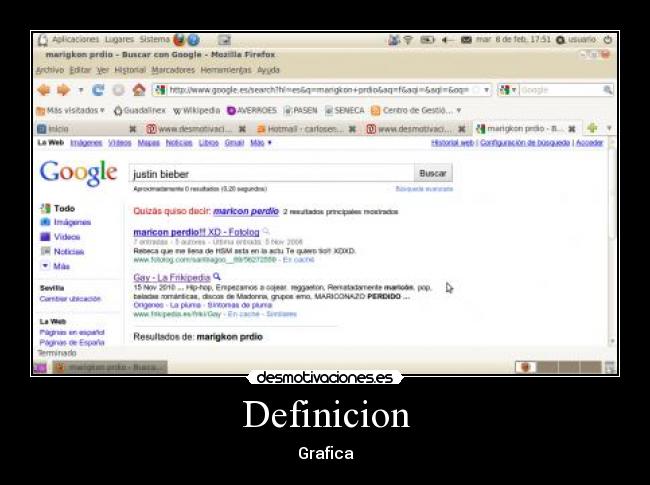Viewport: 650px width, 485px height.
Task: Open Búsqueda avanzada link
Action: [424, 189]
